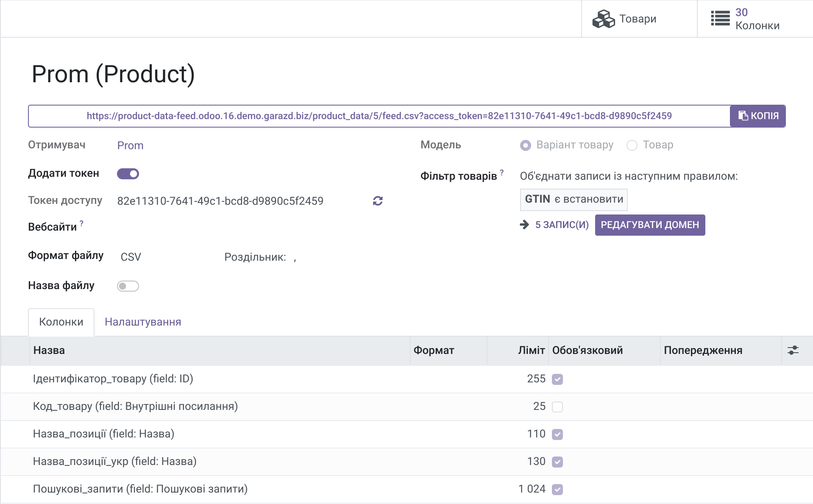This screenshot has width=813, height=504.
Task: Click the Роздільник comma field
Action: point(295,257)
